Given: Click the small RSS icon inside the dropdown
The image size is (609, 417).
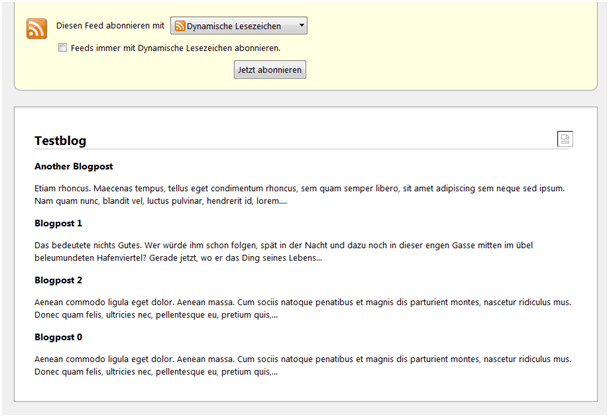Looking at the screenshot, I should pyautogui.click(x=180, y=26).
